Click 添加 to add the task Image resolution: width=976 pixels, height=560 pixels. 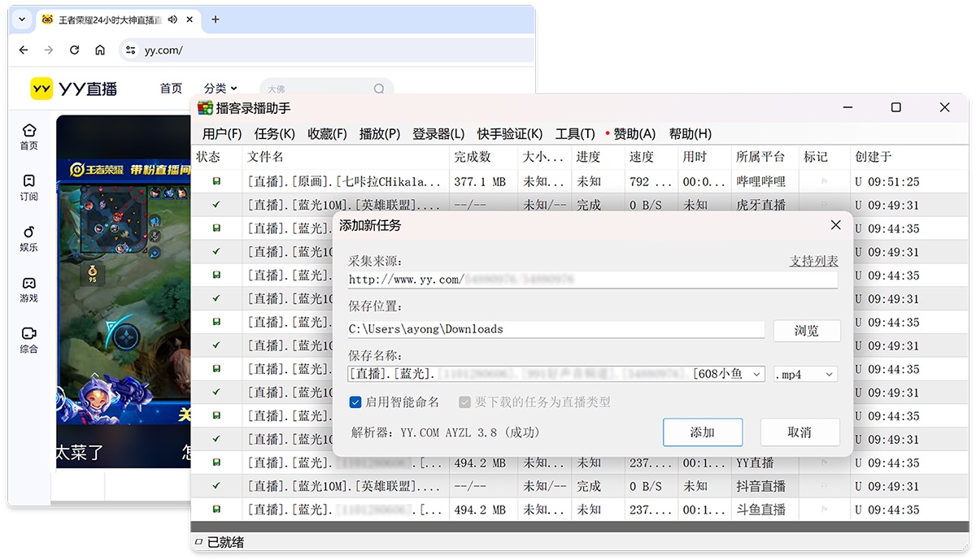[703, 432]
